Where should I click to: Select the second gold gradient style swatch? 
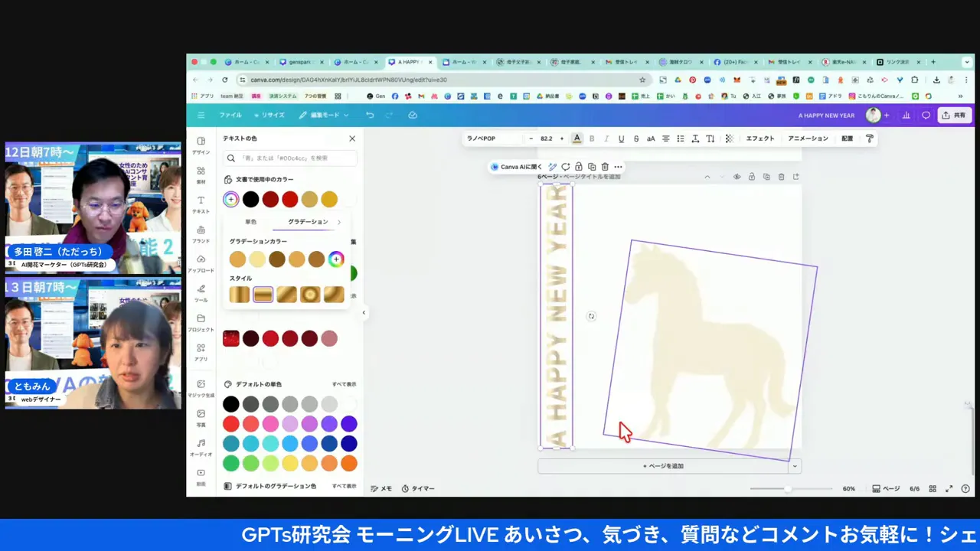point(263,295)
